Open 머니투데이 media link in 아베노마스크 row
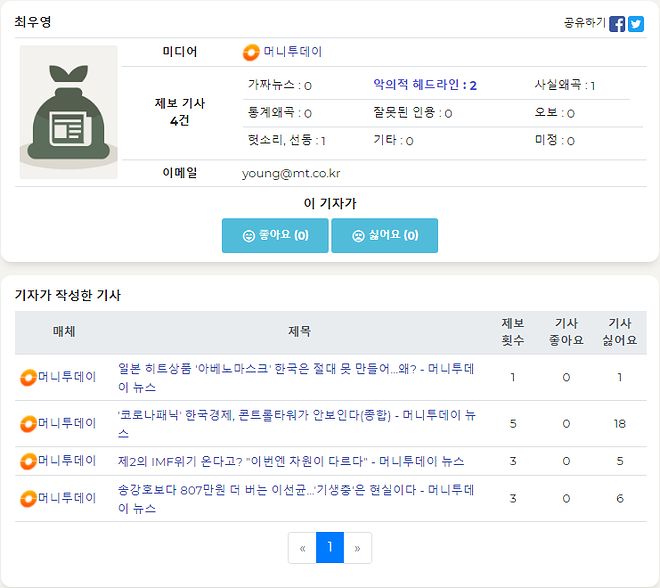The width and height of the screenshot is (660, 588). coord(67,377)
